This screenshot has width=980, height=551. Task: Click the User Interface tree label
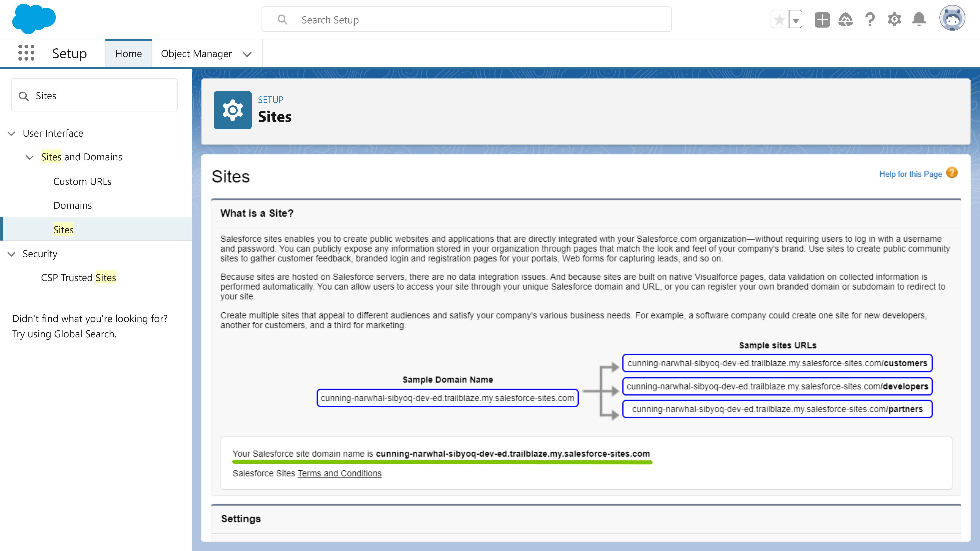click(53, 133)
